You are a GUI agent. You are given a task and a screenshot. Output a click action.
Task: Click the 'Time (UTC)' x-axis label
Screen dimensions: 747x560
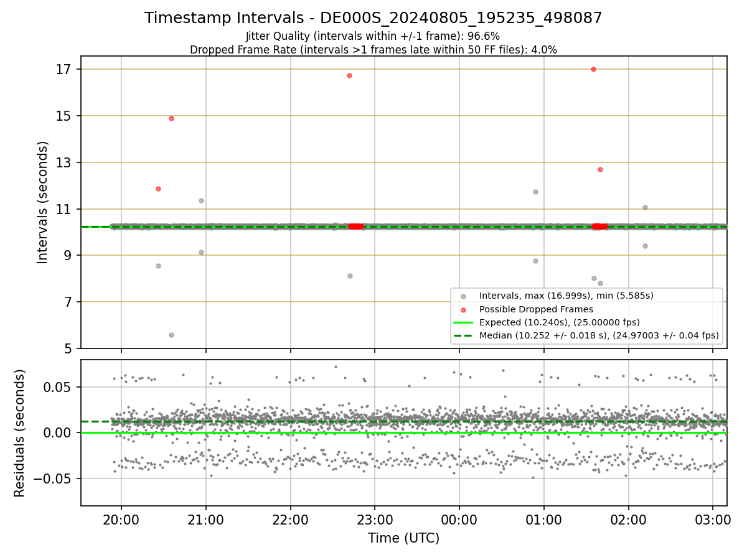point(403,538)
